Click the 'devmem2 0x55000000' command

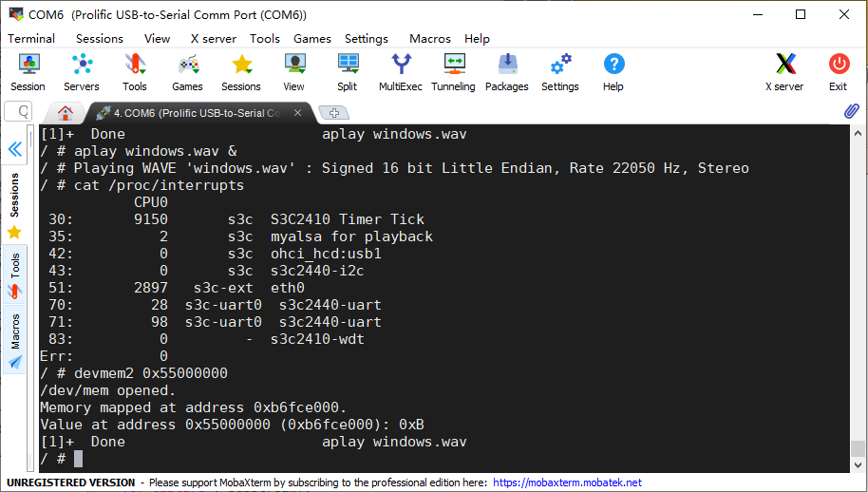pos(151,373)
